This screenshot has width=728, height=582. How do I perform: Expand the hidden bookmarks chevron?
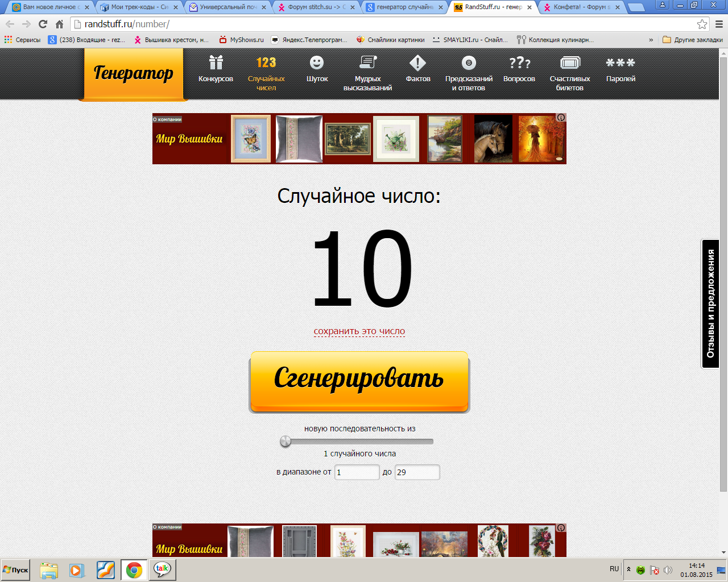pyautogui.click(x=651, y=40)
